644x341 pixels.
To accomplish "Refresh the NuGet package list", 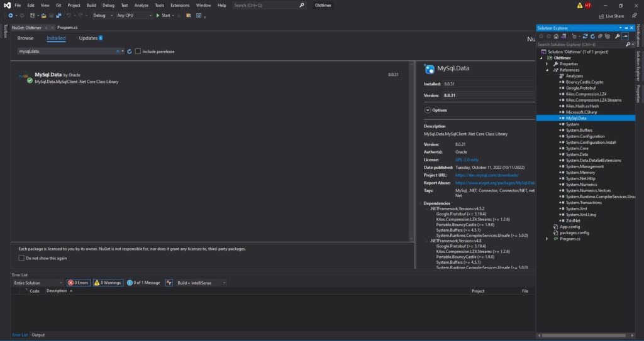I will [130, 51].
